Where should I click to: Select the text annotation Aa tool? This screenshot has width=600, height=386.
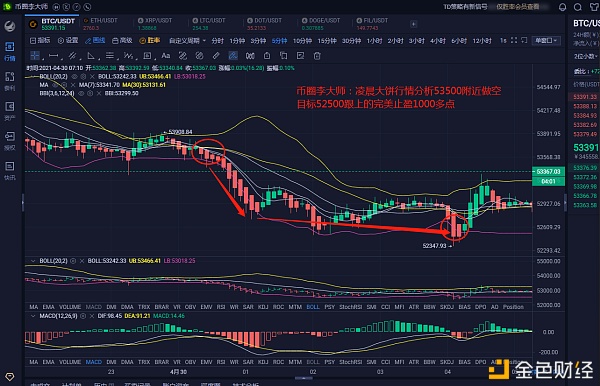[165, 56]
